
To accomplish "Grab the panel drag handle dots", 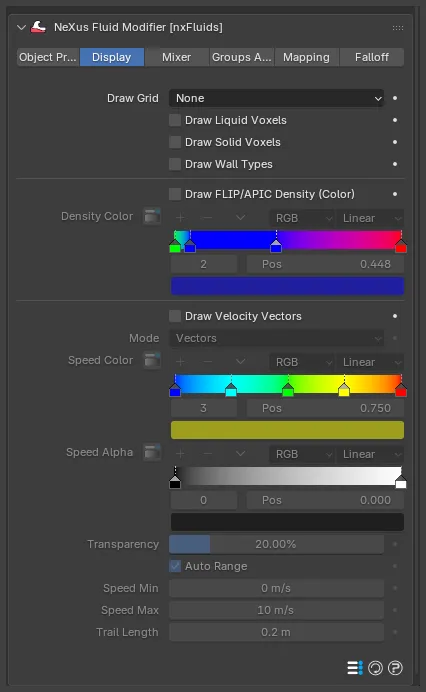I will 398,28.
